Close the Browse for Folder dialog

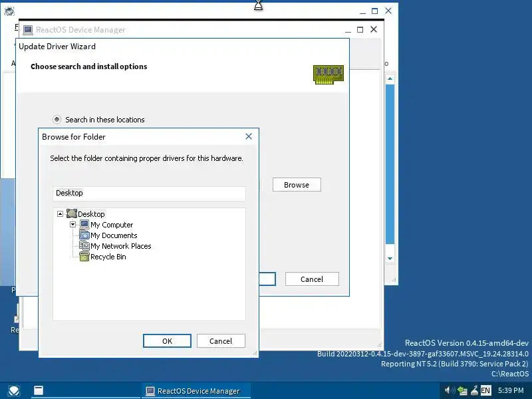pos(249,136)
